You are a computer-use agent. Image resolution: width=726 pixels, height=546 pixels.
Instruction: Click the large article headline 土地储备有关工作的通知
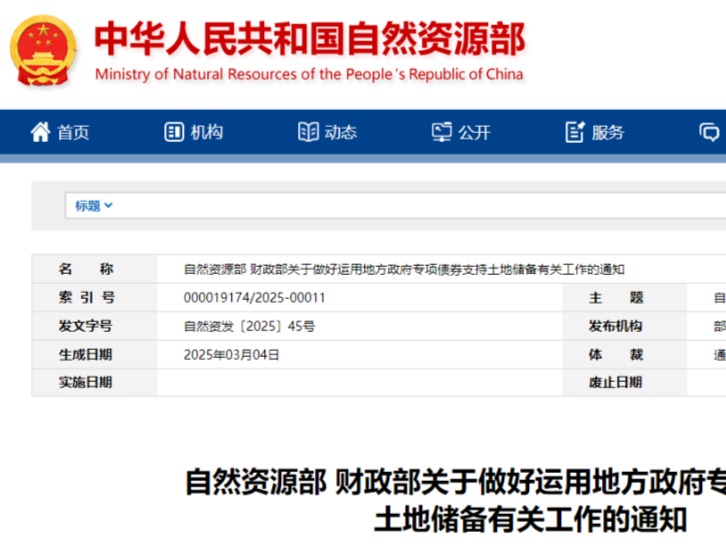click(531, 520)
